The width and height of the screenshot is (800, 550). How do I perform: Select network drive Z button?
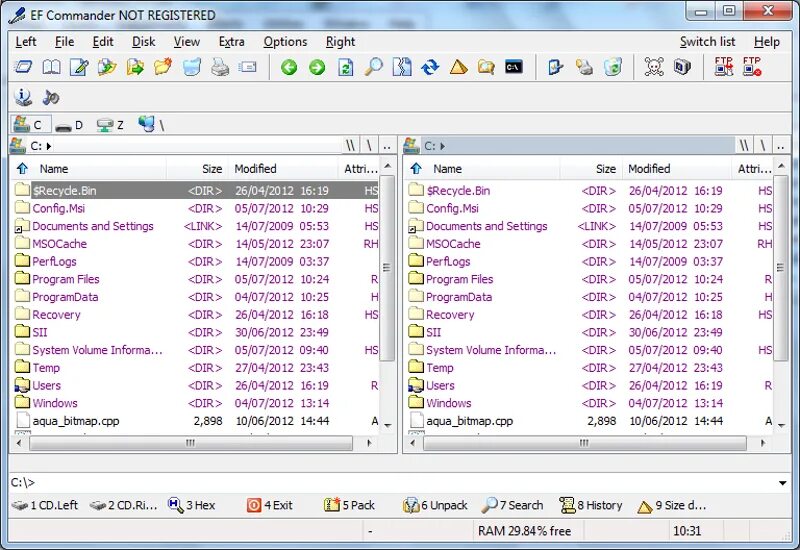click(x=110, y=125)
